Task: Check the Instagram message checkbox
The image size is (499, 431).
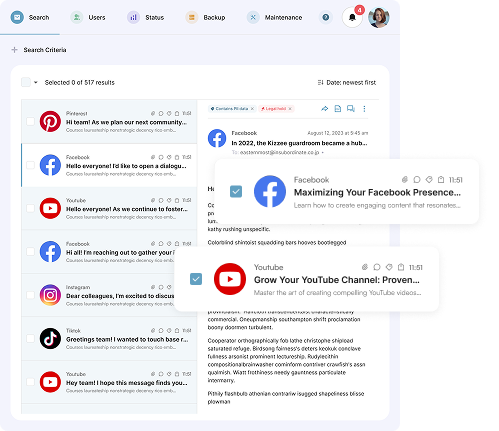Action: click(x=30, y=295)
